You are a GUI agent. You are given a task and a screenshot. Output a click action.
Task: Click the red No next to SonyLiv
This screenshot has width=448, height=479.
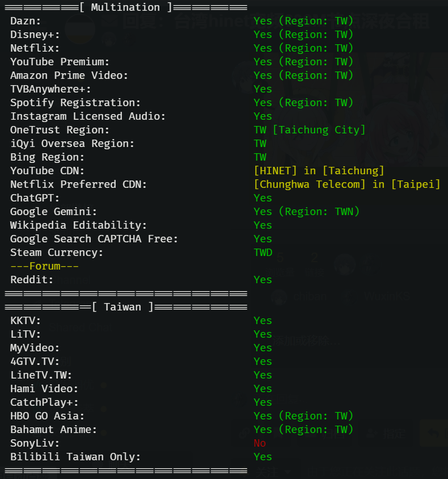[260, 443]
